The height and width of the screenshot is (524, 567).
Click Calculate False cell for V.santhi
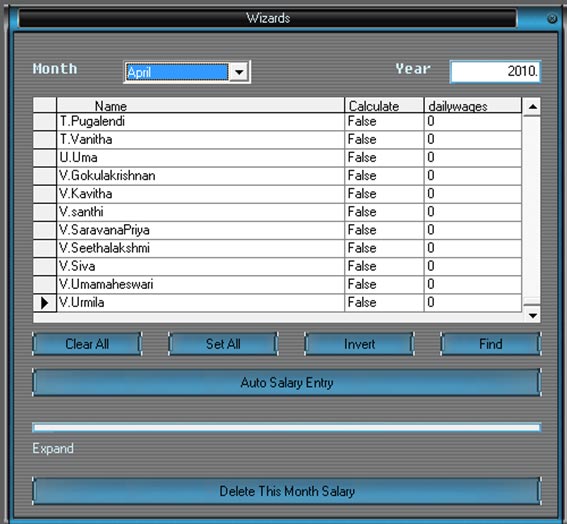pyautogui.click(x=384, y=212)
